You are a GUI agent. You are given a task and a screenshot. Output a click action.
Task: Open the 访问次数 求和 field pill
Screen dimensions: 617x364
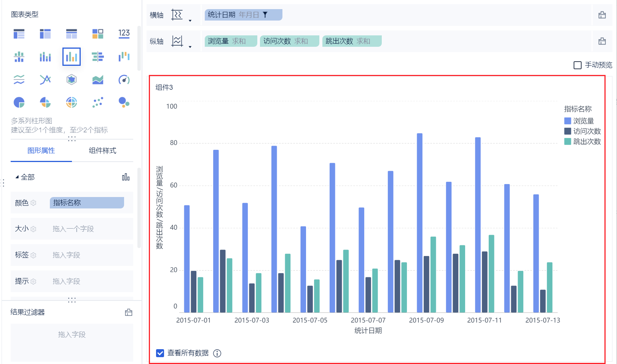290,41
